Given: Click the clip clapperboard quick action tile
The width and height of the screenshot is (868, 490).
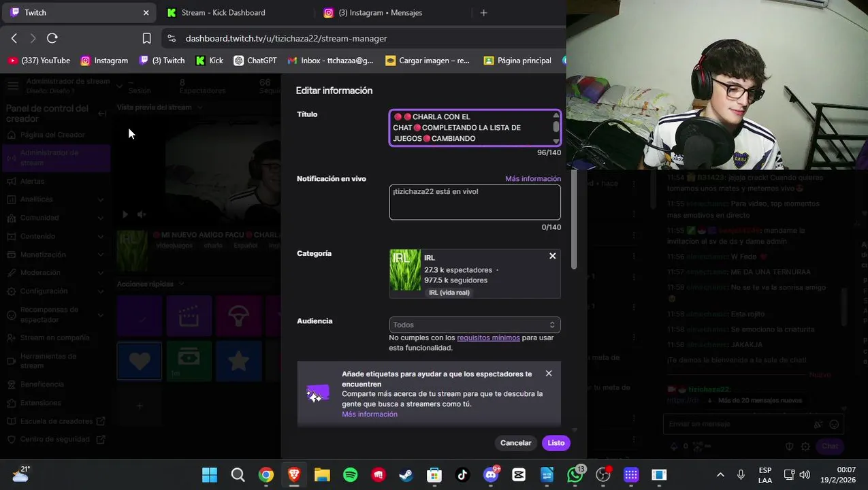Looking at the screenshot, I should pos(189,316).
